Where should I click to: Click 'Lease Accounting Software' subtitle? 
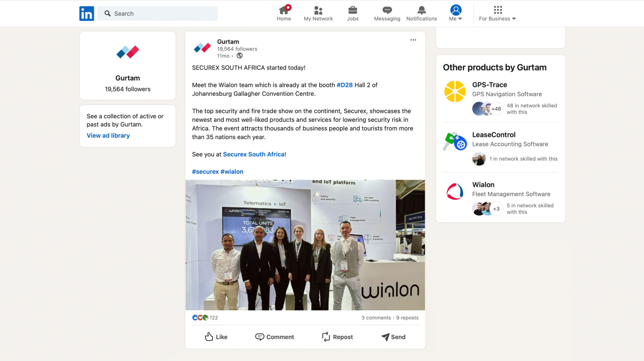[510, 144]
